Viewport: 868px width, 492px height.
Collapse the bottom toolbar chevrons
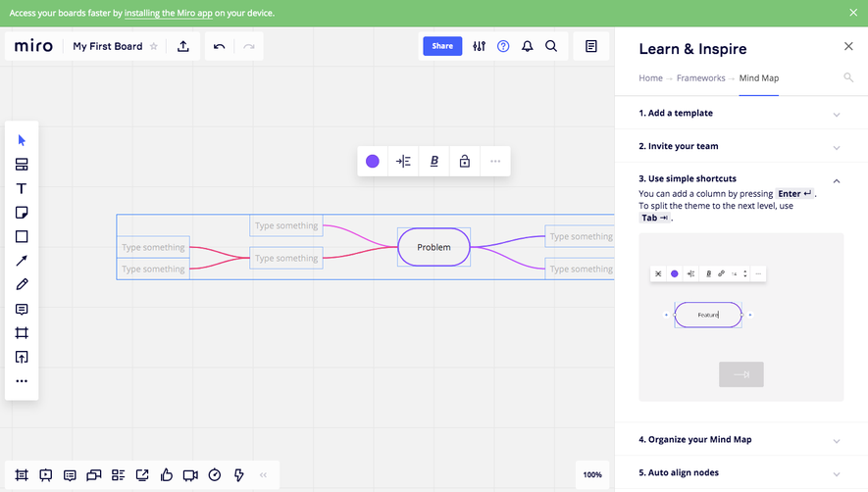point(264,474)
